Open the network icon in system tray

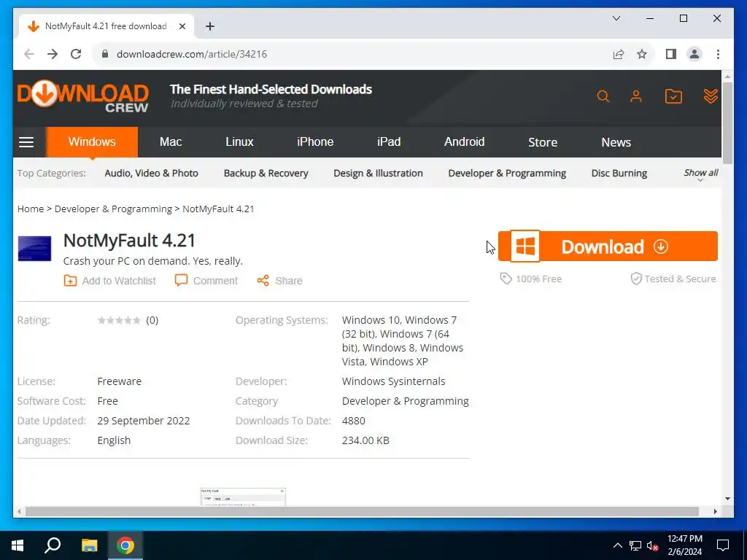coord(635,545)
